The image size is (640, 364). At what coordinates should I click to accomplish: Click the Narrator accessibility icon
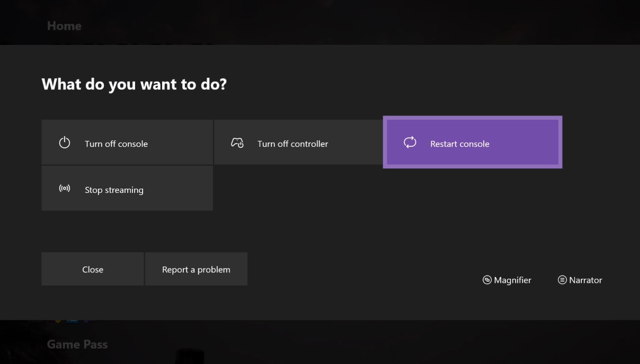tap(561, 280)
